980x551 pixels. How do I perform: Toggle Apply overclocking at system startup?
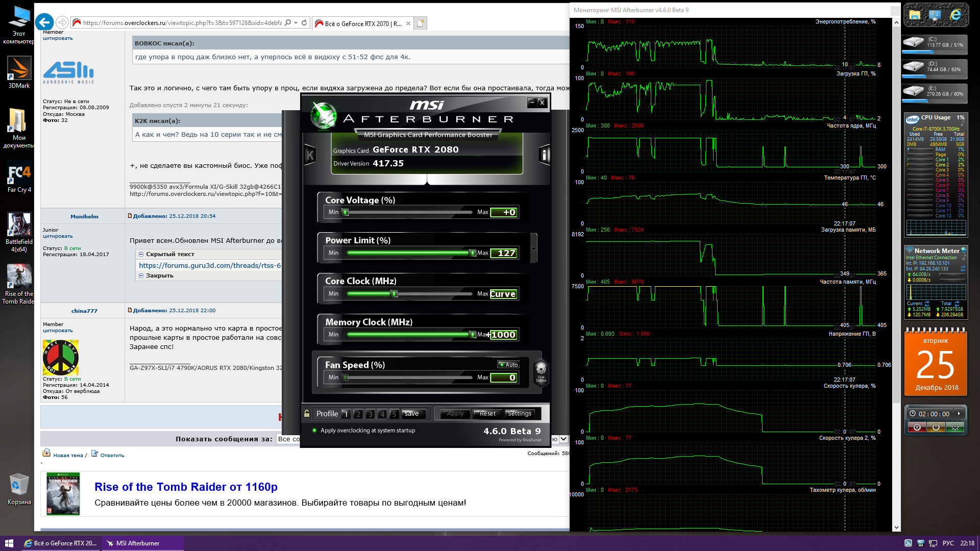click(x=314, y=430)
